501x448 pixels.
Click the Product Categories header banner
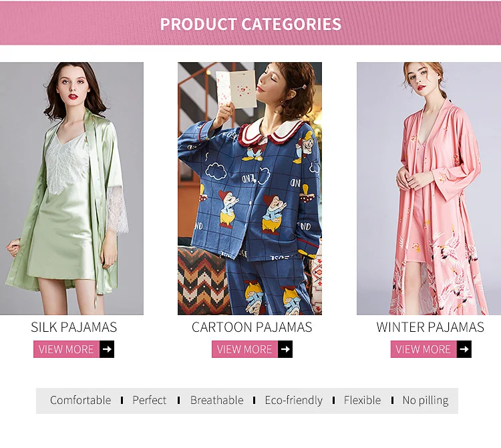tap(251, 25)
